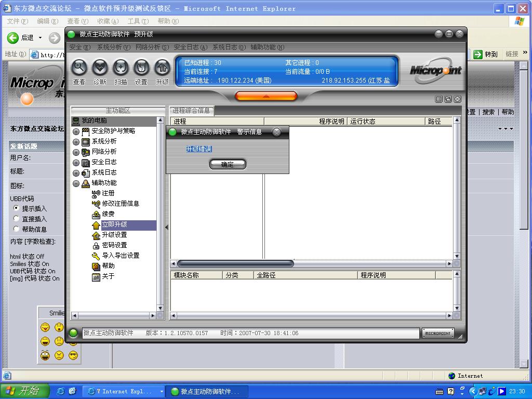The width and height of the screenshot is (532, 399).
Task: Sort by 进程 column header
Action: point(217,122)
